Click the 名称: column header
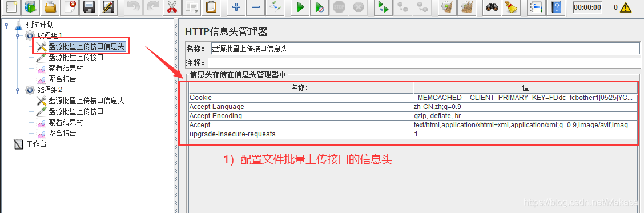644x213 pixels. [301, 87]
